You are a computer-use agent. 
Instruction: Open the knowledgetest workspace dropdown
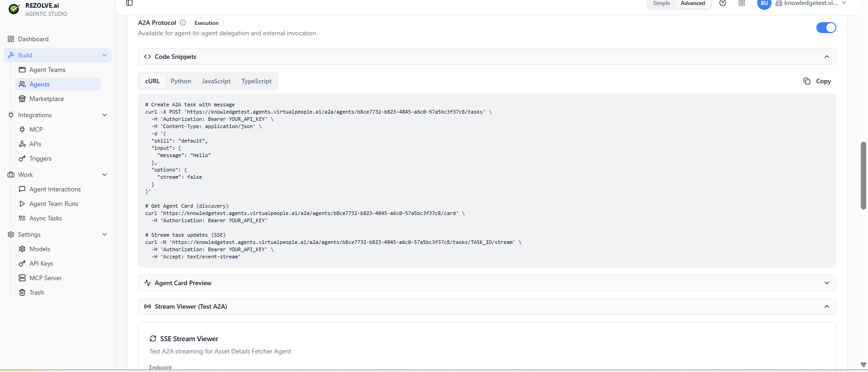tap(811, 3)
